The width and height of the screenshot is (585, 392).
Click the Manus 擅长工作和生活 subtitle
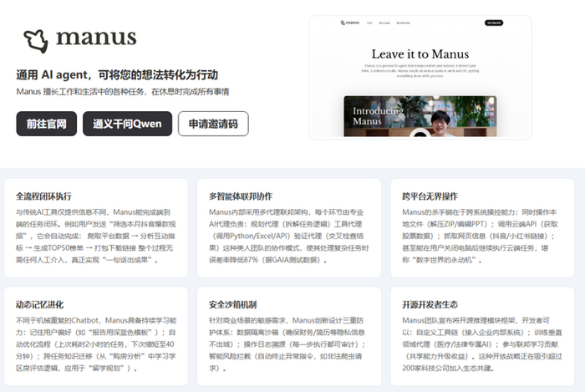pos(122,92)
